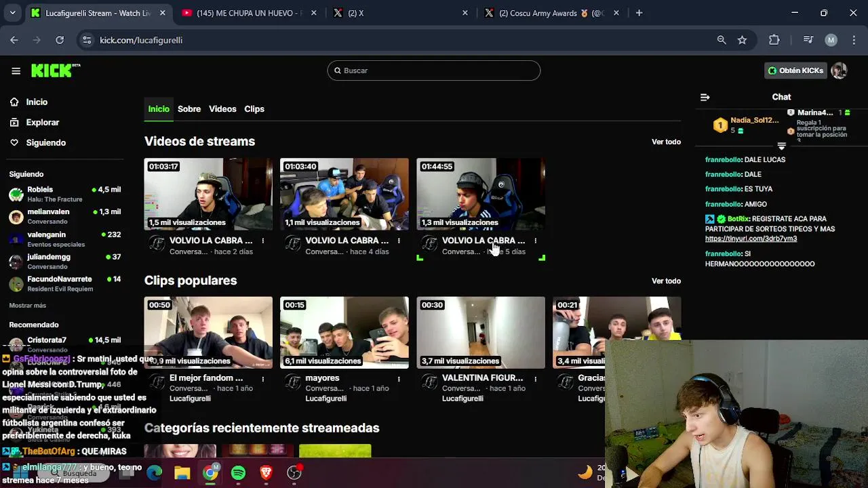Click the Marina4... second-place gifter
868x488 pixels.
coord(818,113)
